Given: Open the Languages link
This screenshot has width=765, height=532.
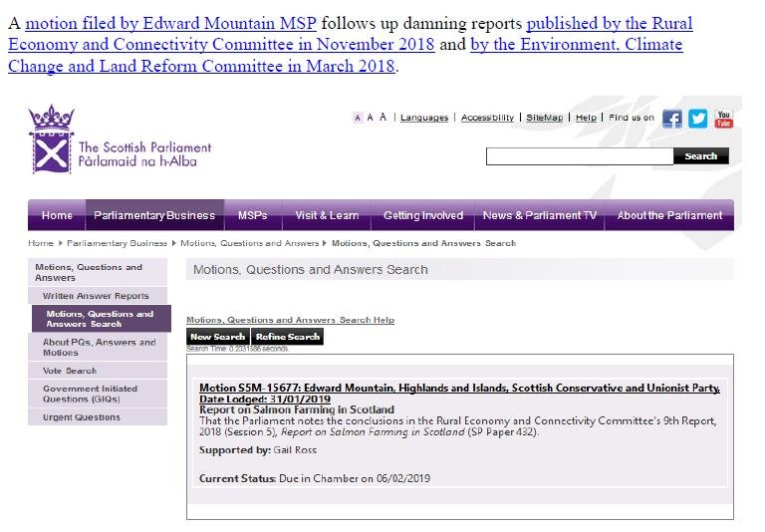Looking at the screenshot, I should coord(424,118).
